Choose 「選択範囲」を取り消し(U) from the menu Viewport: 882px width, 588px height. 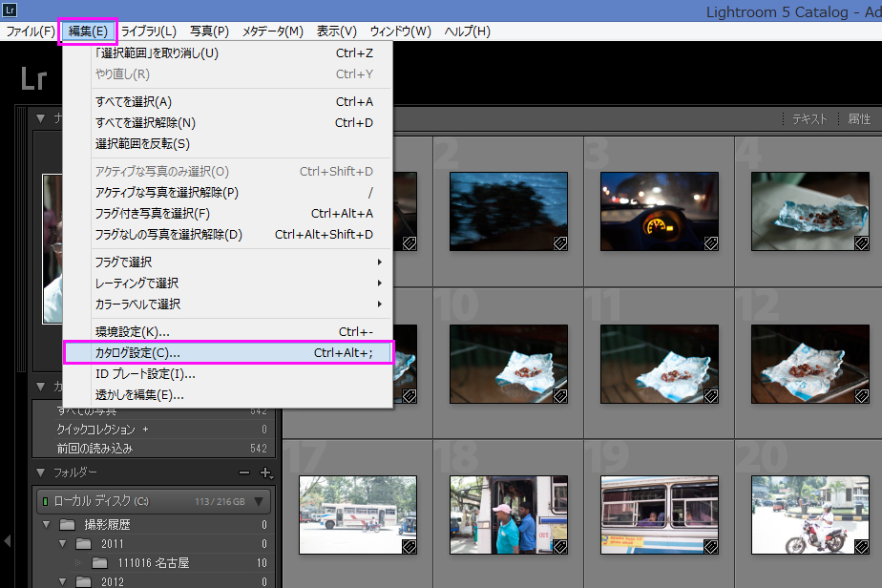point(228,53)
